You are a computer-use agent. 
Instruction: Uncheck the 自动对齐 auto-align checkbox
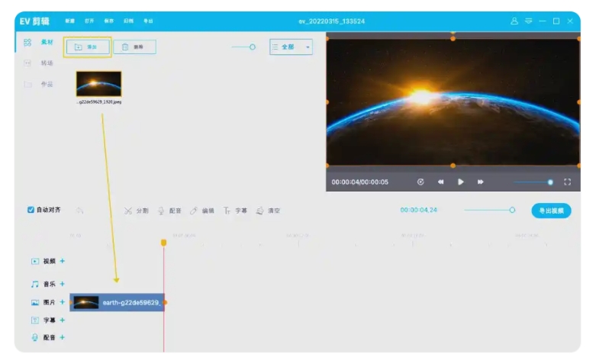point(31,210)
